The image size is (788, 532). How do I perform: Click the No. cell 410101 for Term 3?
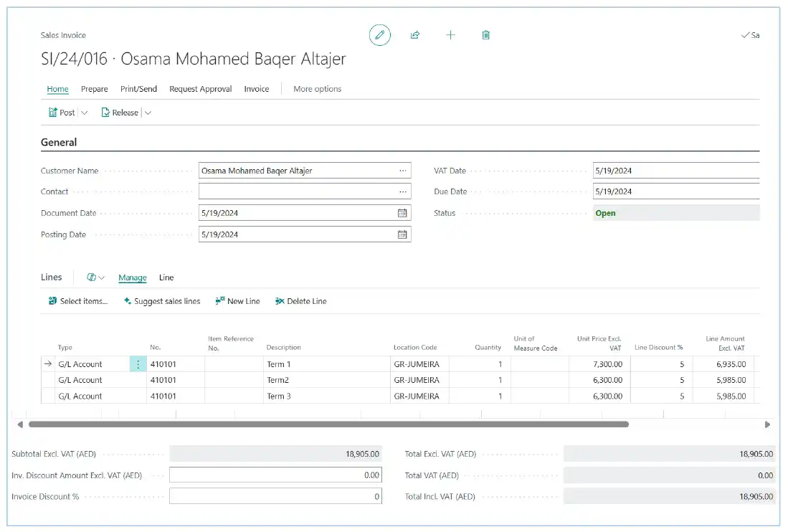tap(176, 396)
